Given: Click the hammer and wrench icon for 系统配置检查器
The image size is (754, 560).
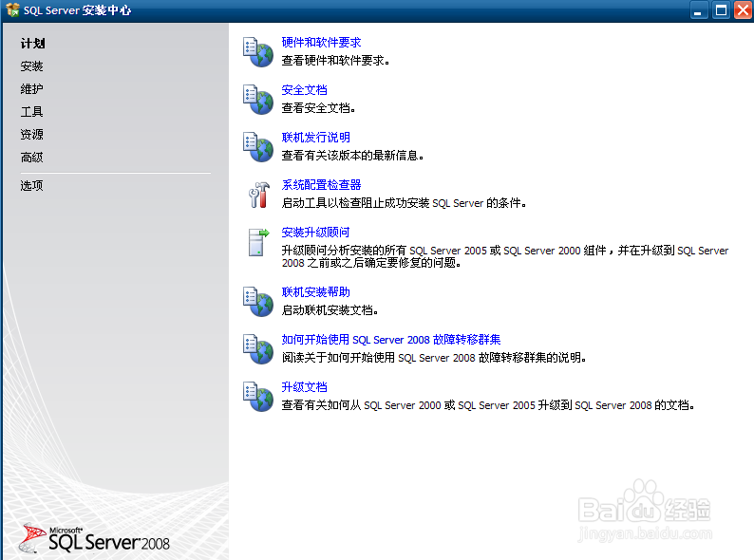Looking at the screenshot, I should (x=259, y=195).
